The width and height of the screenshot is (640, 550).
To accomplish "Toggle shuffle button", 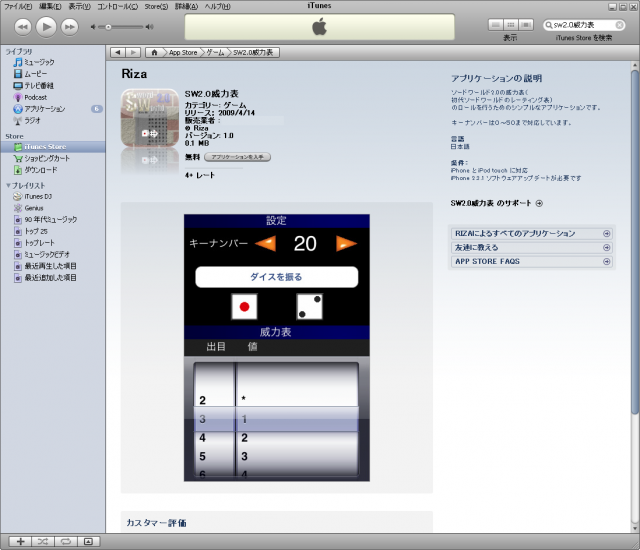I will (43, 542).
